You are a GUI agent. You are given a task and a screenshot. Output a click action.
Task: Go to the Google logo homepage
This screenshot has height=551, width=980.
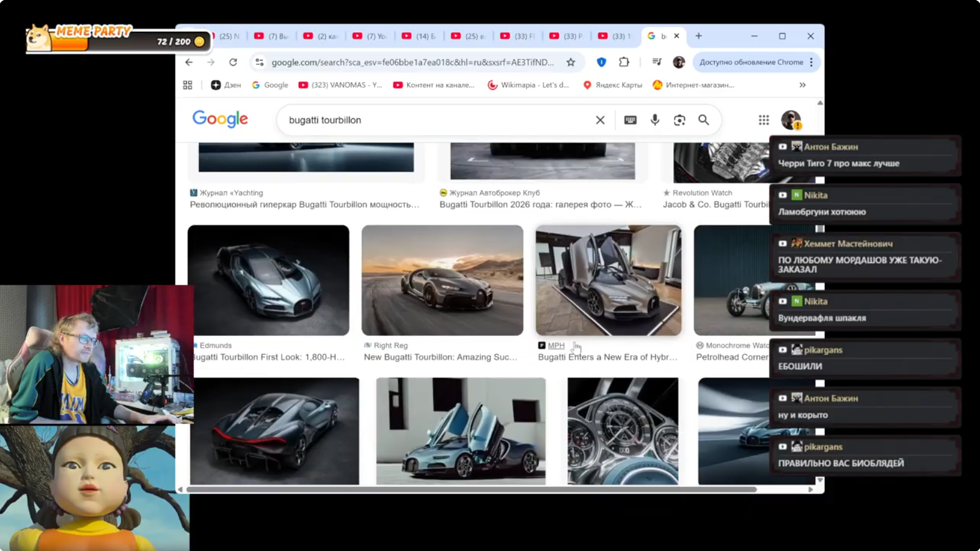221,119
